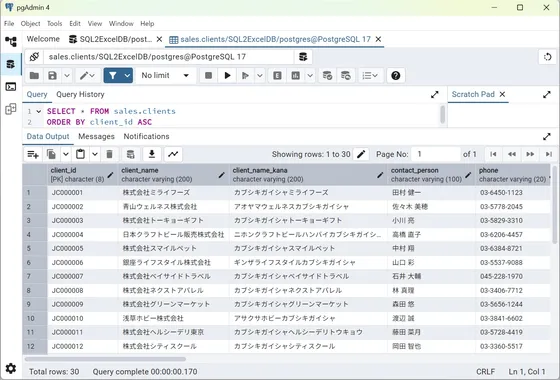Open the paste options dropdown arrow
The width and height of the screenshot is (560, 380).
(95, 154)
